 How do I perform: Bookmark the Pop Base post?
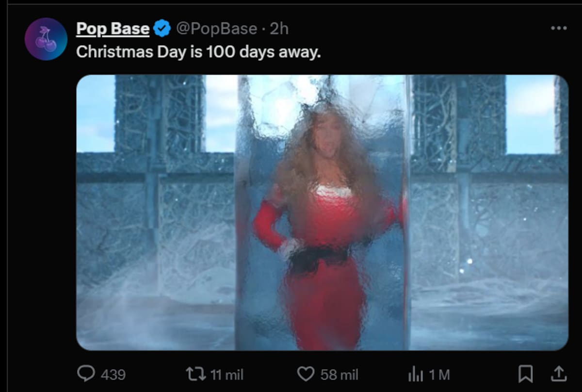(x=526, y=374)
